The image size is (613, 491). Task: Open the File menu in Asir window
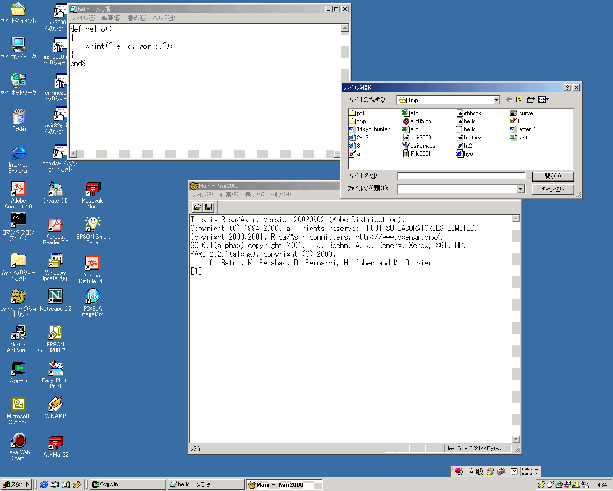pos(202,194)
